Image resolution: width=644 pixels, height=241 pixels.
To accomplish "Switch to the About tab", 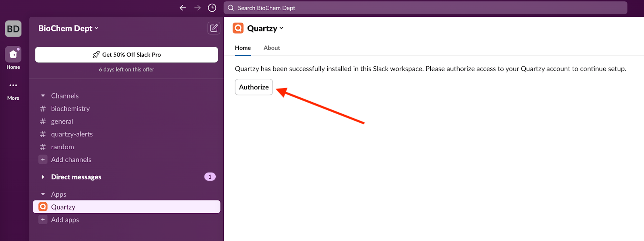I will [272, 48].
